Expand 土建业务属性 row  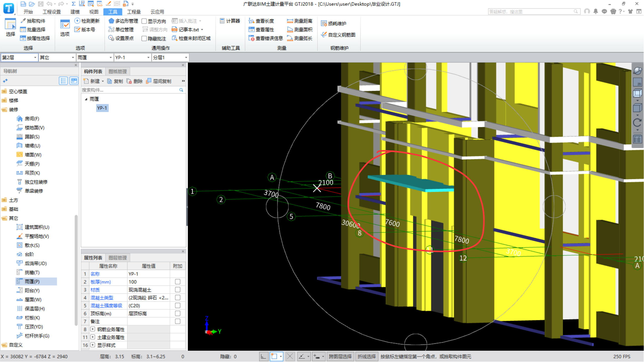[93, 337]
